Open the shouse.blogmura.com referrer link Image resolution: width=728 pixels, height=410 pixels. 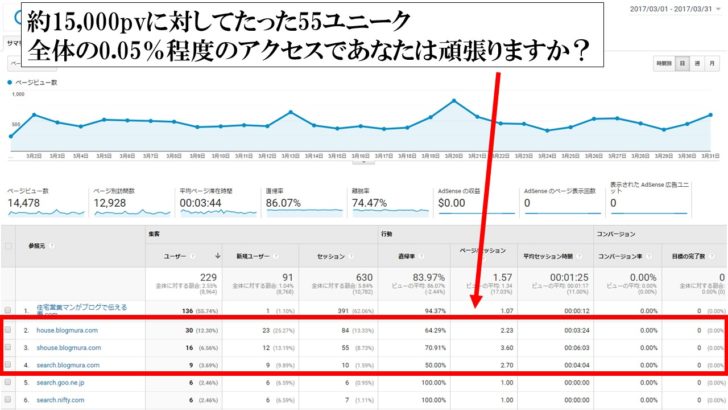tap(69, 347)
